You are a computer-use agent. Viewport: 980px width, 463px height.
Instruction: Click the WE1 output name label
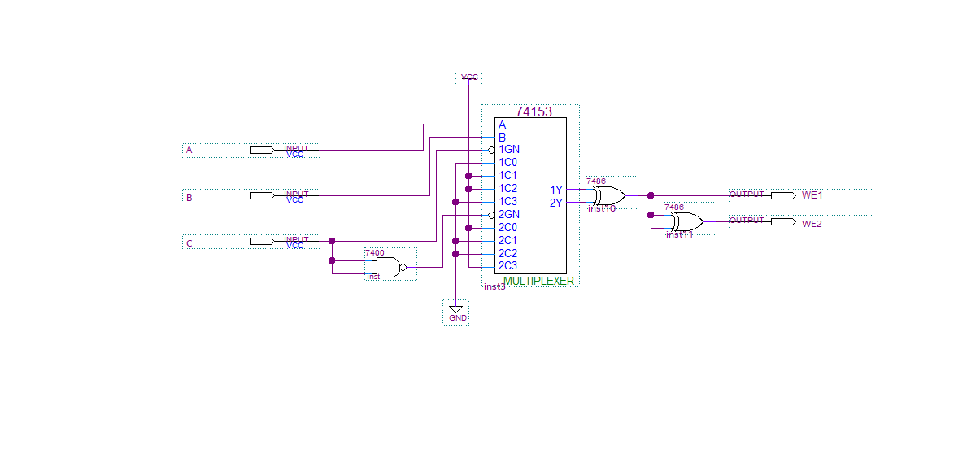pos(812,195)
